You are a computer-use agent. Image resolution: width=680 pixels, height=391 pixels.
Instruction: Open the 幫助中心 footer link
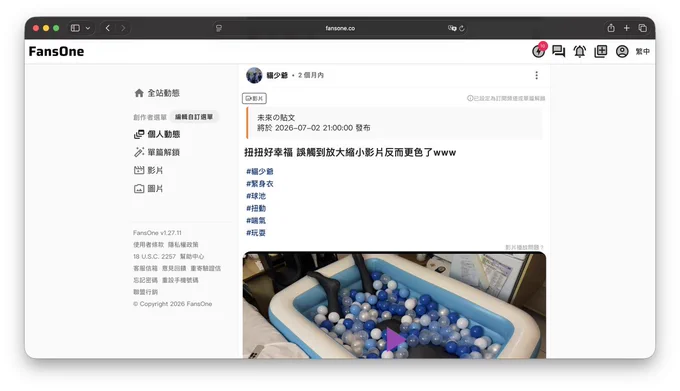coord(192,257)
